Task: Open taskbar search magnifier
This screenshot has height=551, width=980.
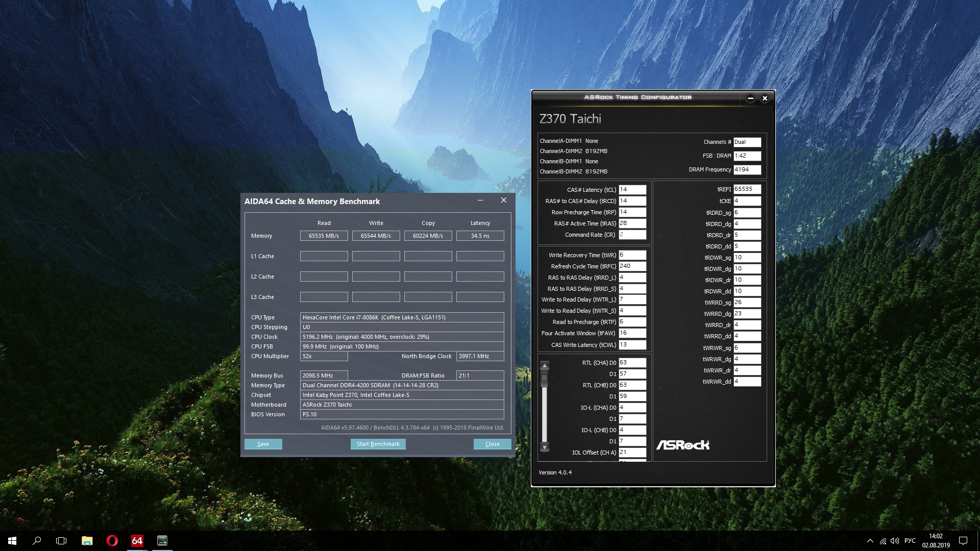Action: pos(37,540)
